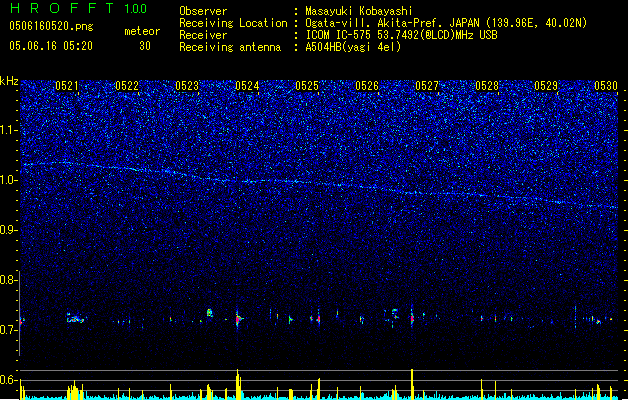The image size is (629, 400).
Task: Click the tallest yellow power peak at 0524
Action: pyautogui.click(x=238, y=384)
